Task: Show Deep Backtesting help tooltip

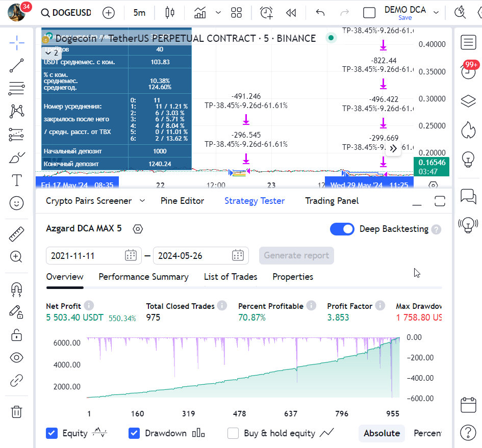Action: click(436, 229)
